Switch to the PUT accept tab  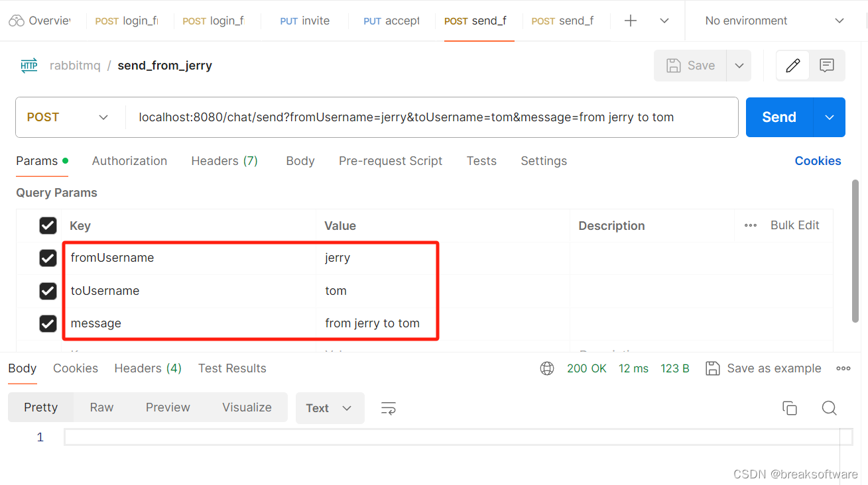tap(391, 21)
